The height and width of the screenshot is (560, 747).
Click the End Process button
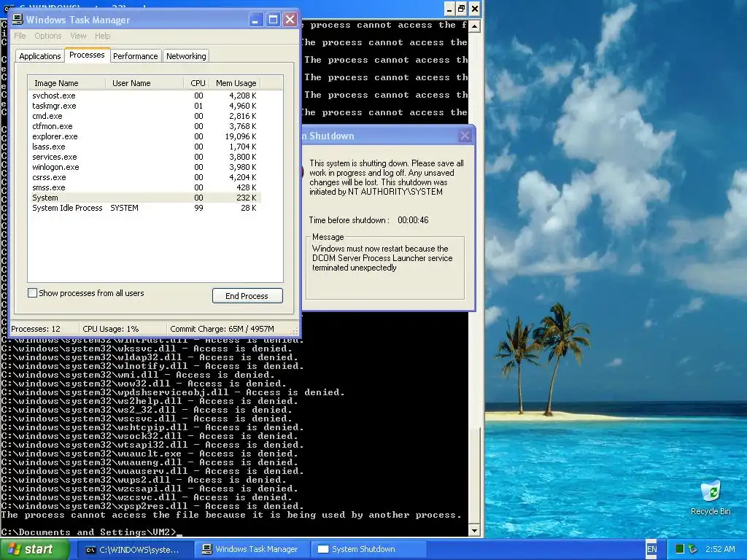click(x=247, y=296)
